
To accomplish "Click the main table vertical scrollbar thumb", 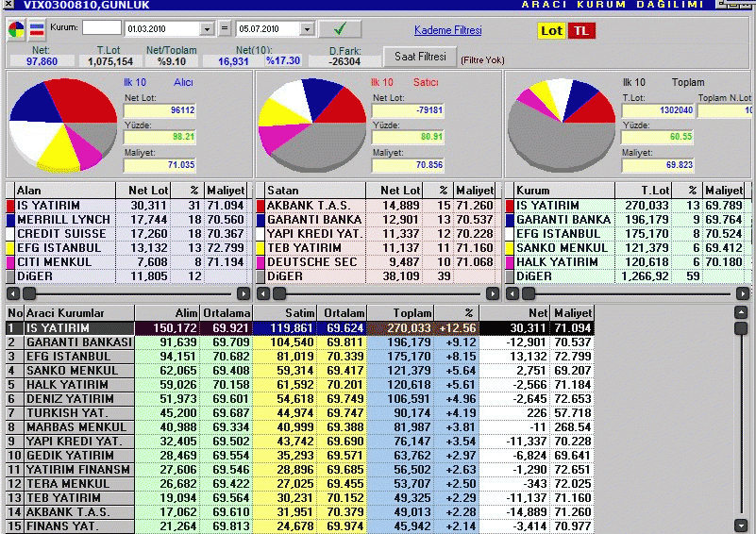I will [x=741, y=328].
